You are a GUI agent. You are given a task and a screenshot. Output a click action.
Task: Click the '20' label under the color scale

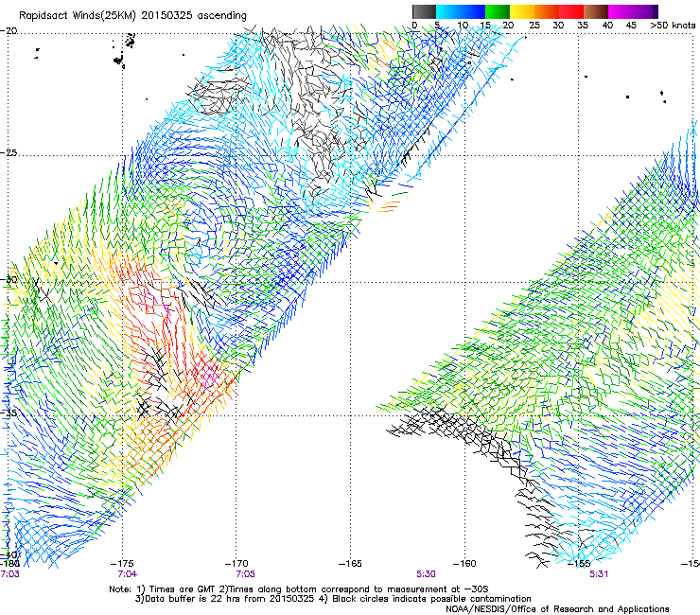tap(508, 26)
